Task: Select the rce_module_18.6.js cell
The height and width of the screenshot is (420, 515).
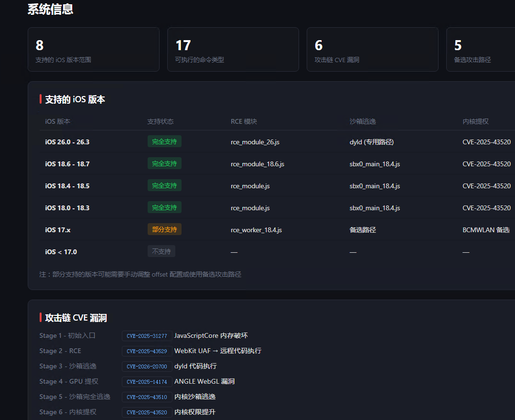Action: click(x=257, y=164)
